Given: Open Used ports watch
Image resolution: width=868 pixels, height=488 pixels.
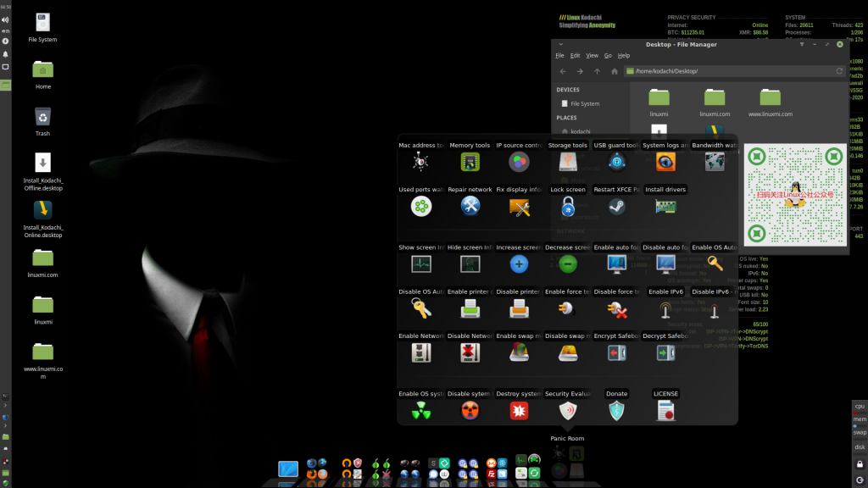Looking at the screenshot, I should point(420,207).
